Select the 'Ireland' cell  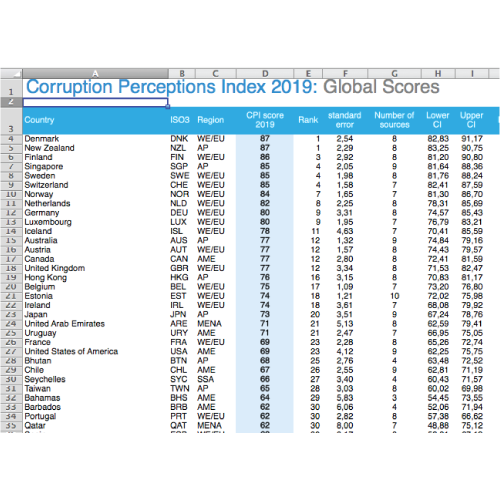(x=95, y=305)
